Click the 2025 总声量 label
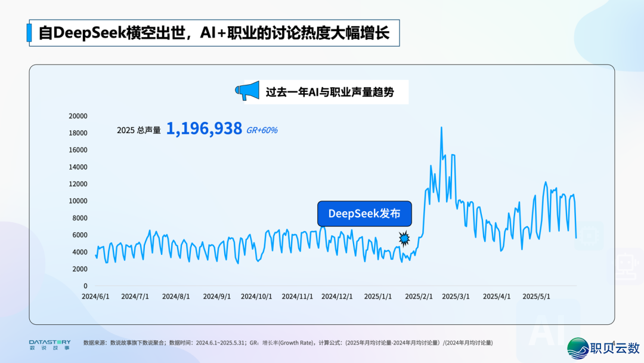644x363 pixels. [x=139, y=130]
